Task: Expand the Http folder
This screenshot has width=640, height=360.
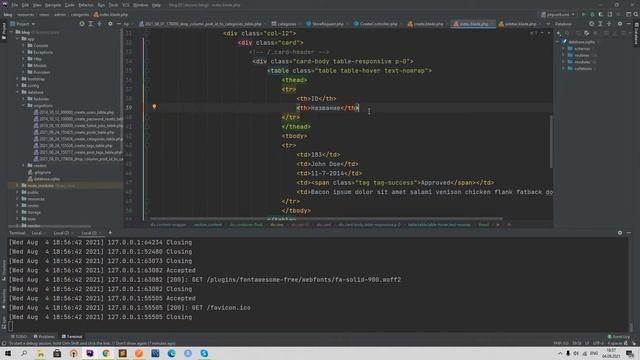Action: click(x=24, y=59)
